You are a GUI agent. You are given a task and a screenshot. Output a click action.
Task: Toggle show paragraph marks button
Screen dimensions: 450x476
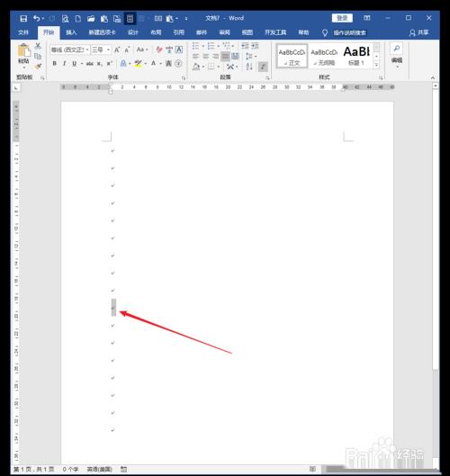click(x=263, y=67)
